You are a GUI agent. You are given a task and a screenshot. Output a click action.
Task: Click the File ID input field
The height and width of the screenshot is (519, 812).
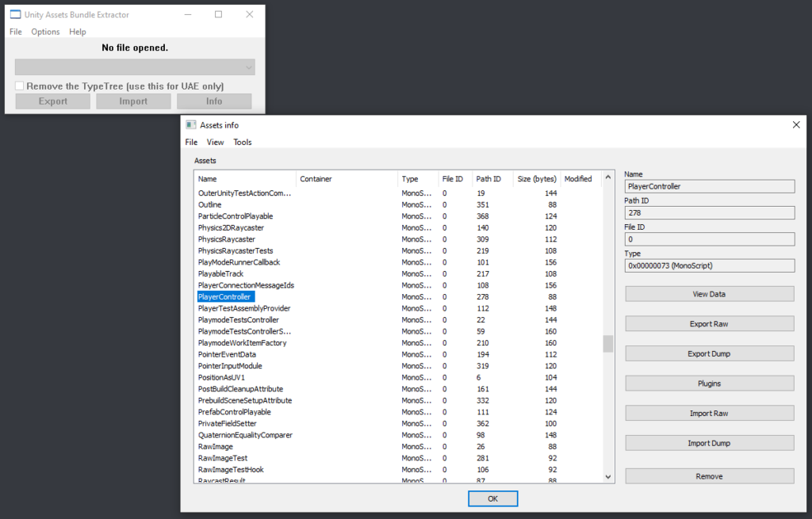click(710, 239)
